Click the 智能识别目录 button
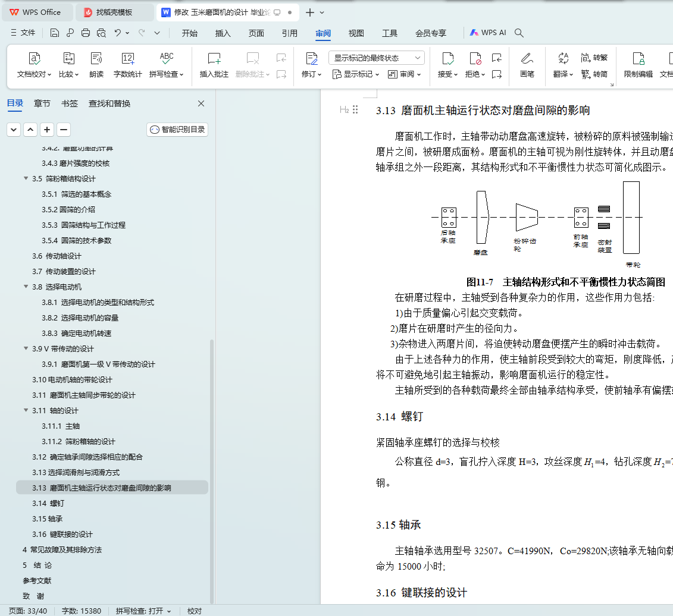 (177, 130)
